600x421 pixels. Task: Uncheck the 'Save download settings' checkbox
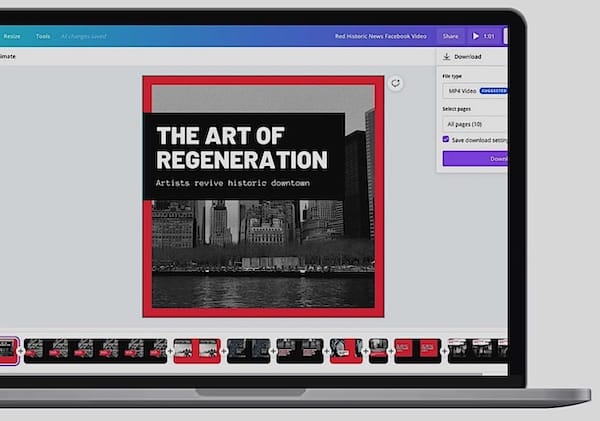click(x=446, y=139)
